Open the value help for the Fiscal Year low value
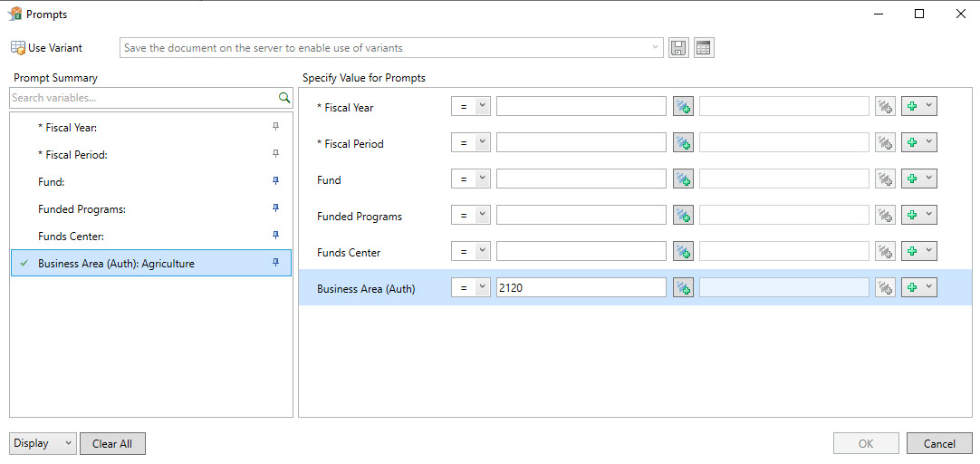Viewport: 980px width, 464px height. (x=683, y=107)
